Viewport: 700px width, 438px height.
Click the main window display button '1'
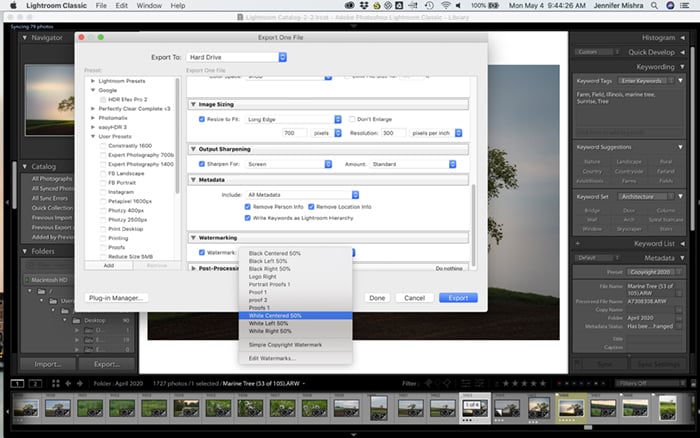pyautogui.click(x=17, y=383)
